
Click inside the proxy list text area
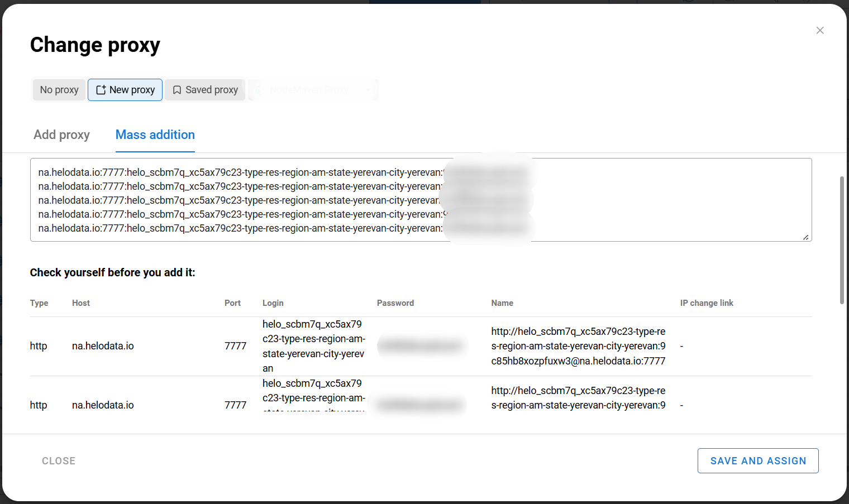(x=421, y=200)
